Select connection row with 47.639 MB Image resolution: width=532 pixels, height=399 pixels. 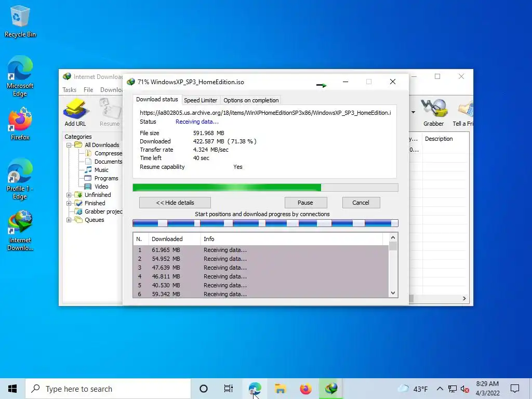coord(261,268)
